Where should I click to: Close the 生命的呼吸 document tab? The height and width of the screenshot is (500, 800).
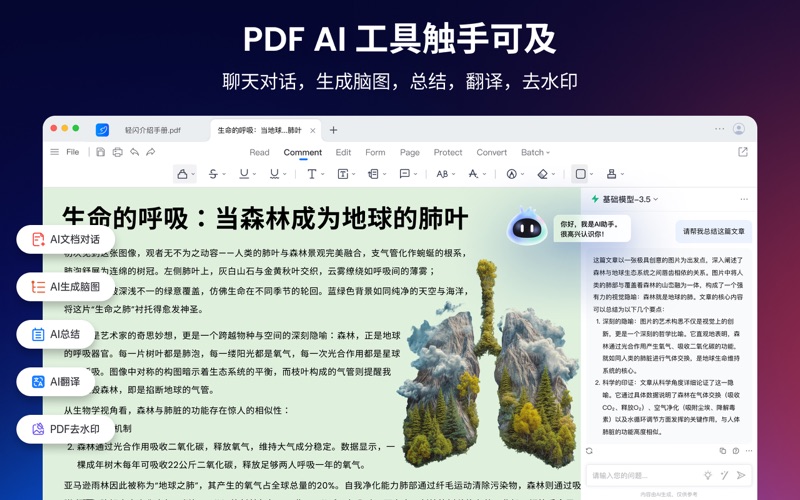click(313, 131)
